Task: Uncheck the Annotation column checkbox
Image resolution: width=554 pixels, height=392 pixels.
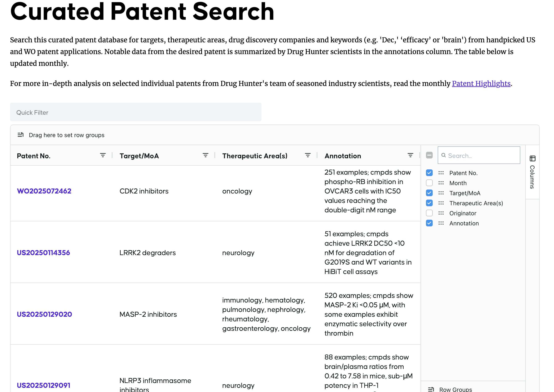Action: pos(429,223)
